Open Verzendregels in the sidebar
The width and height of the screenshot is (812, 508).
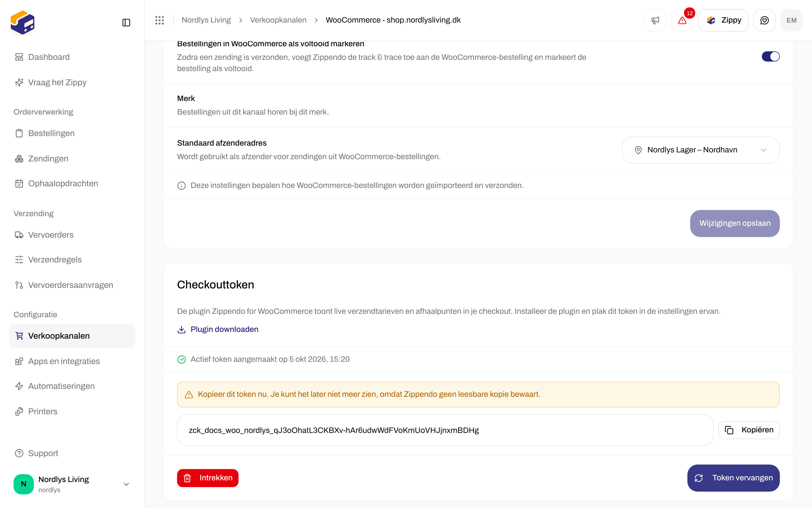pyautogui.click(x=72, y=260)
